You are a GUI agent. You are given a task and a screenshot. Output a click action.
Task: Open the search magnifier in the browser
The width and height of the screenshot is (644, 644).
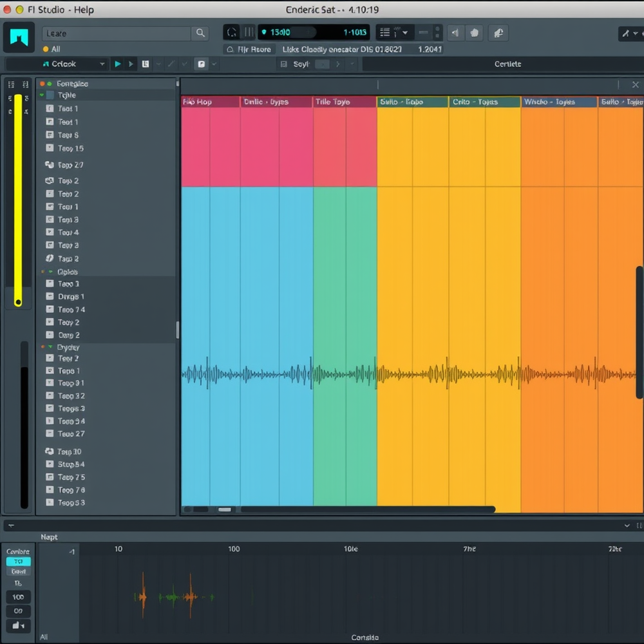click(x=200, y=32)
